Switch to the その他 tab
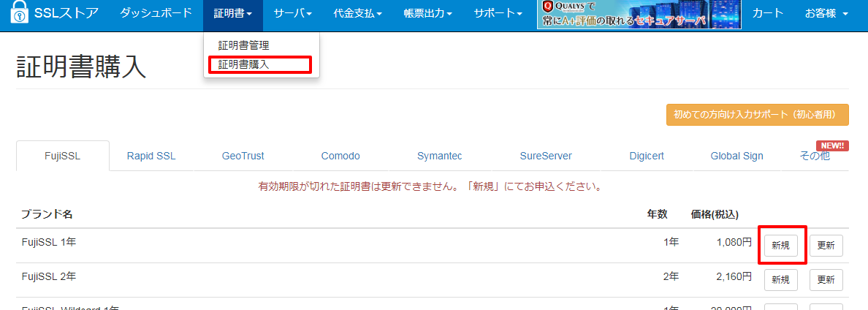The width and height of the screenshot is (868, 310). tap(815, 156)
